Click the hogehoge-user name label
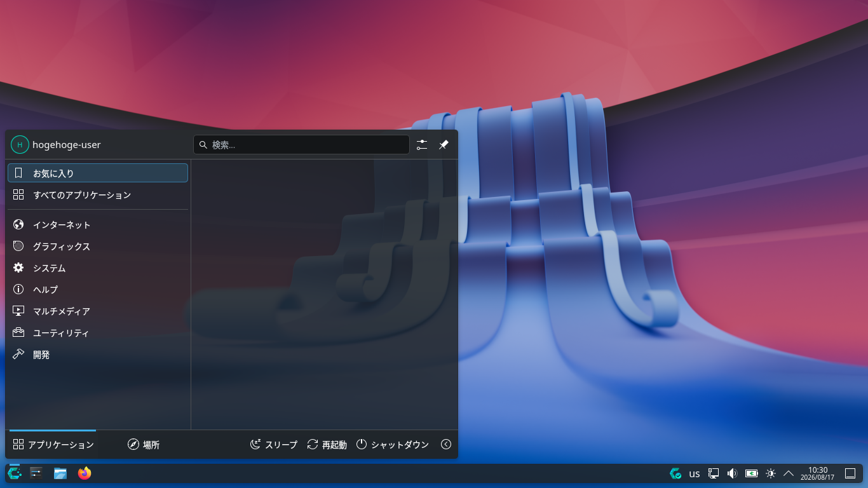 click(67, 145)
